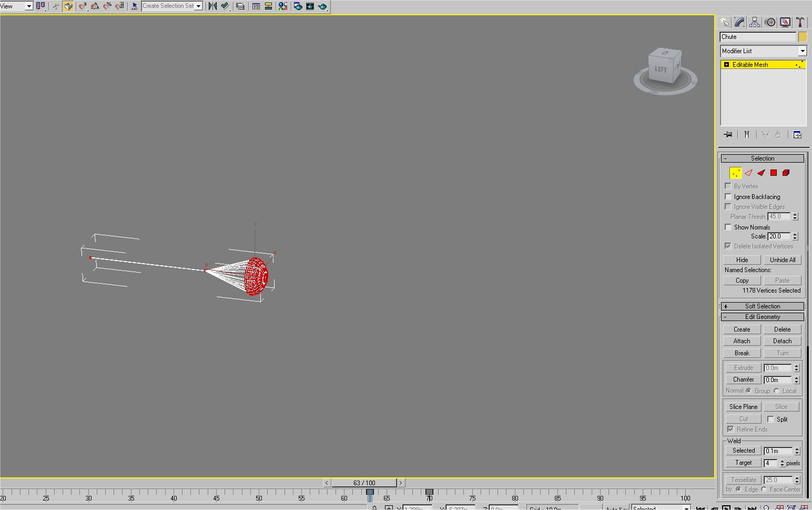812x510 pixels.
Task: Select Element sub-object level icon
Action: click(786, 173)
